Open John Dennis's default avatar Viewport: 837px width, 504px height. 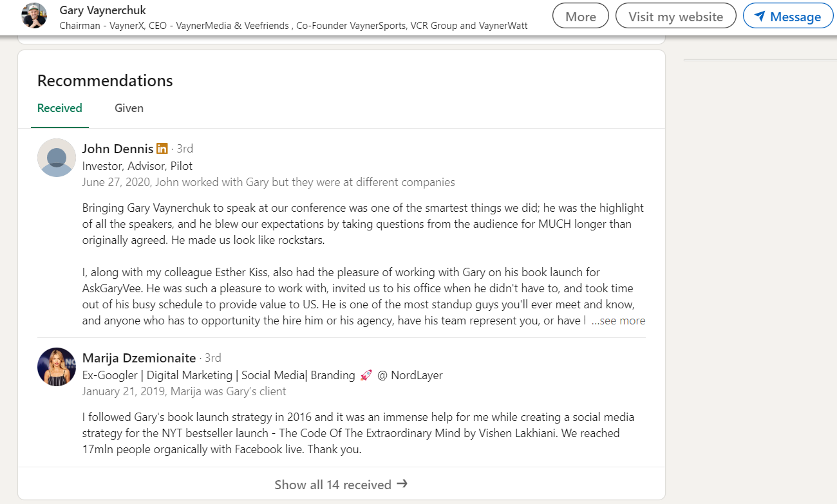57,158
